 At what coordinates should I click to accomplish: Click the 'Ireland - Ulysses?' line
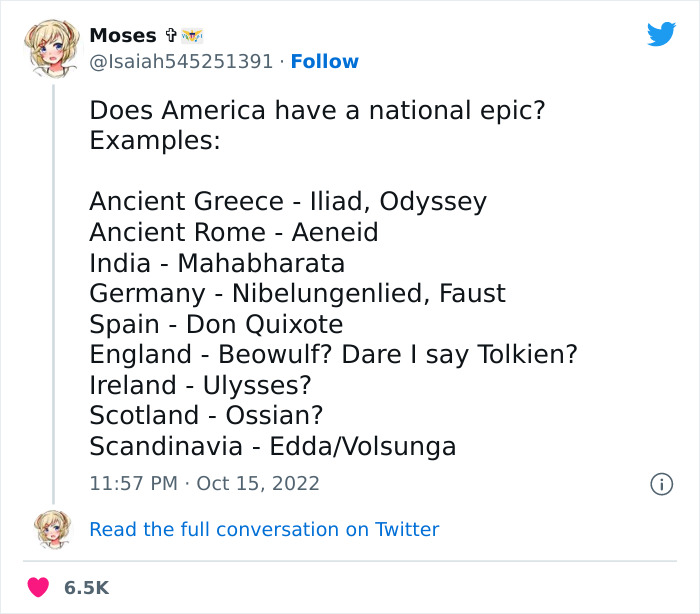(200, 385)
